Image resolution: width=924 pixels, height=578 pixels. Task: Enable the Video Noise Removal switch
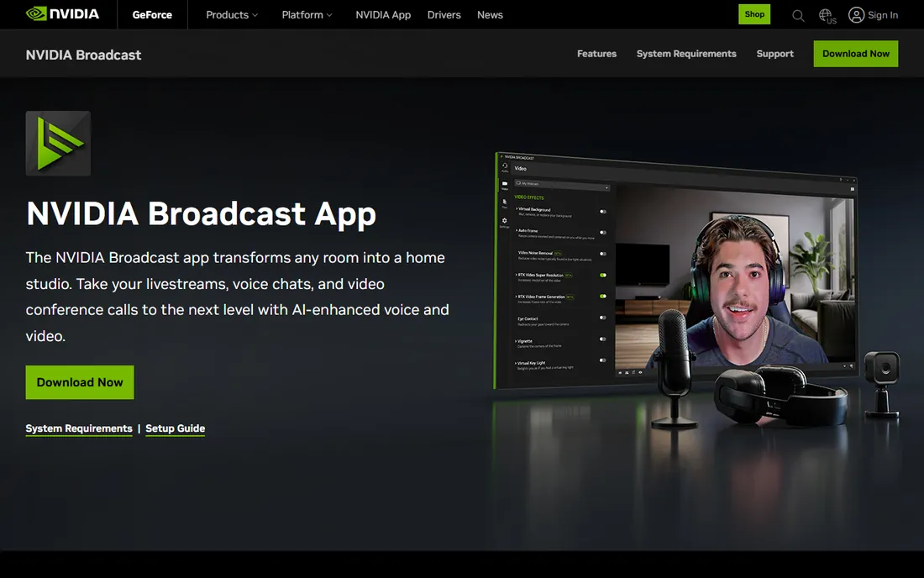[x=603, y=254]
